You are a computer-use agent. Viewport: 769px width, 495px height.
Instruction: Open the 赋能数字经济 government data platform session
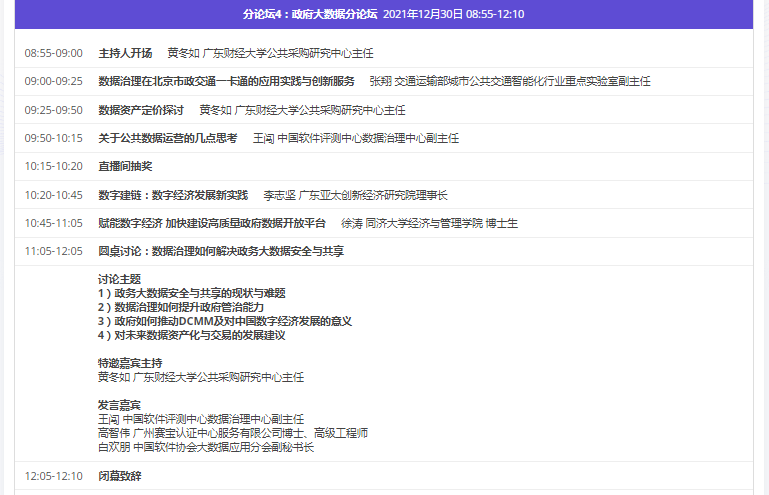tap(211, 223)
